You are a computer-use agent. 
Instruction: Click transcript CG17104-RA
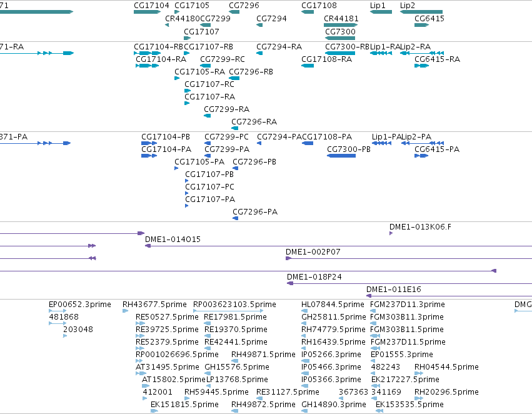pos(148,66)
